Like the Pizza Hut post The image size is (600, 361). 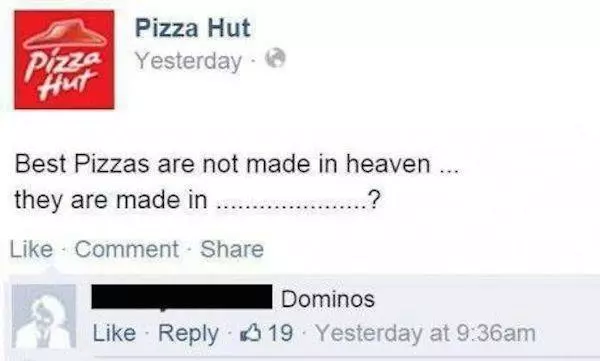point(31,249)
